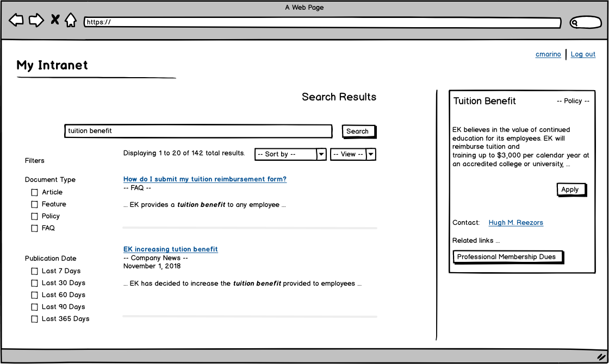
Task: Click the Document Type filter heading
Action: pyautogui.click(x=50, y=180)
